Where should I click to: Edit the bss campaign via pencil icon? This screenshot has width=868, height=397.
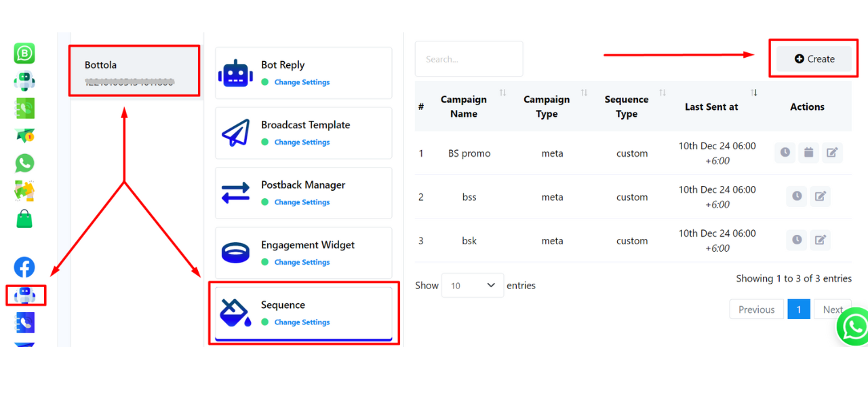[821, 196]
